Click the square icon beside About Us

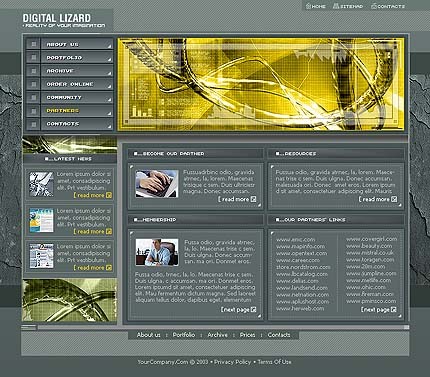point(33,44)
